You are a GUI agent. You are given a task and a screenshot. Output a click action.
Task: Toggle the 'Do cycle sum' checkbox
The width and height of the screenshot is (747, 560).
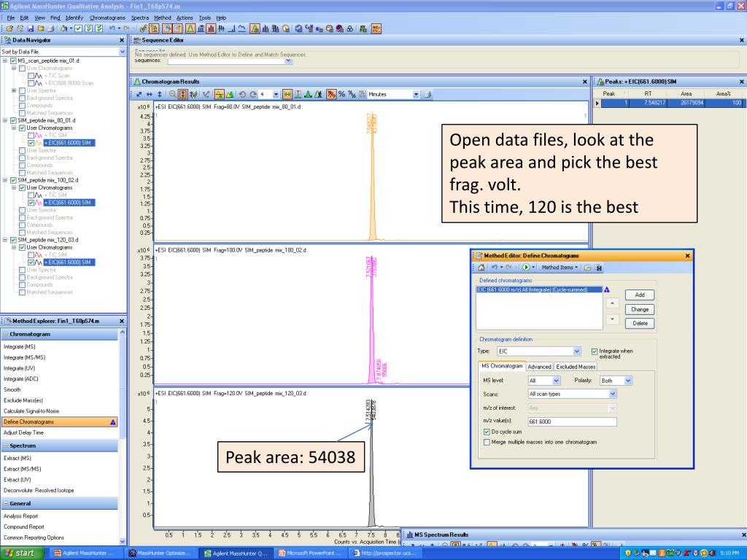click(x=487, y=432)
